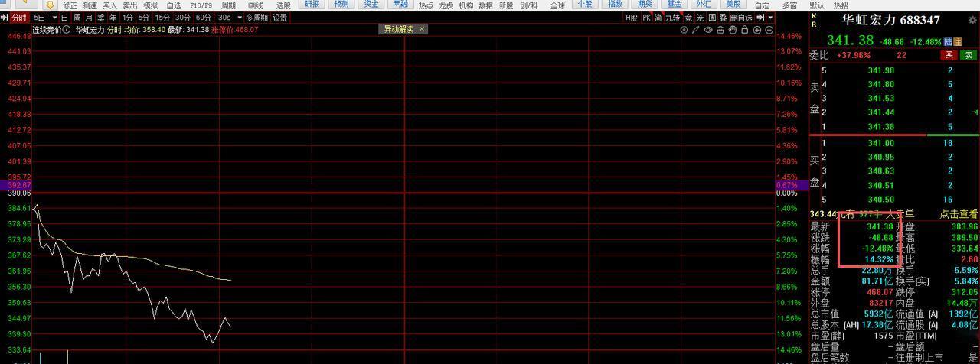Screen dimensions: 980x364
Task: Click the 外汇 forex button
Action: 703,5
